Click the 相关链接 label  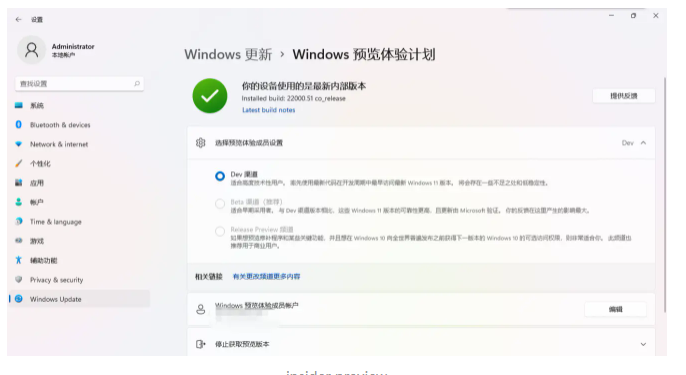(209, 277)
